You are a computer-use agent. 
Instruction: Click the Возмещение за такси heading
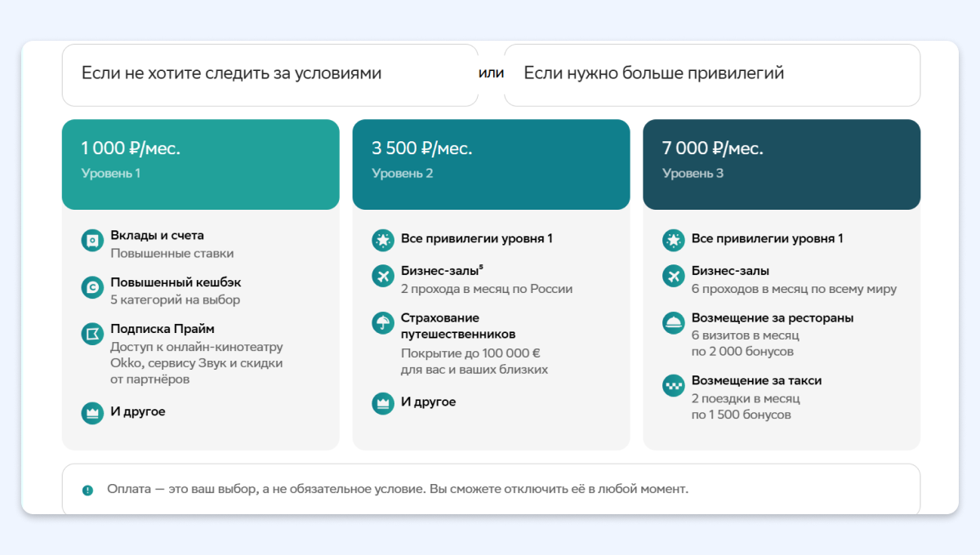756,380
